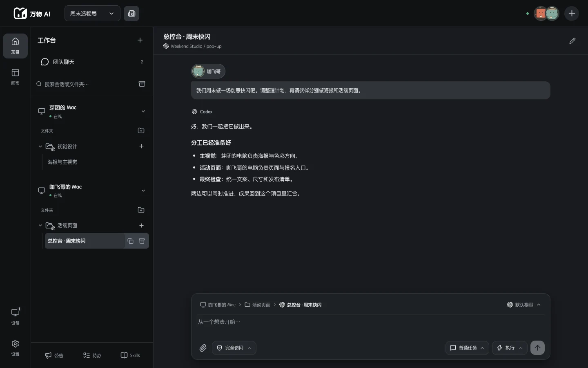Open the 执行 mode dropdown
This screenshot has width=588, height=368.
pos(510,348)
